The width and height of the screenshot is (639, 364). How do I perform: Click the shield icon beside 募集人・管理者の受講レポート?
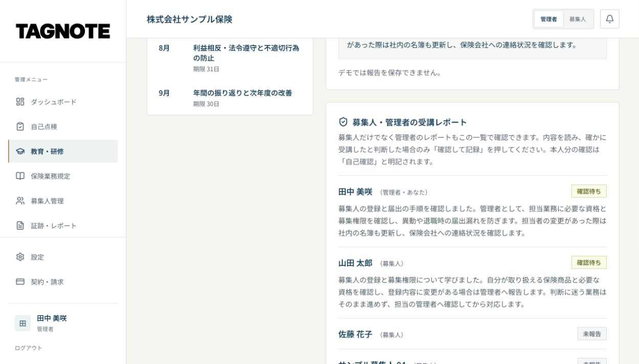click(x=343, y=122)
